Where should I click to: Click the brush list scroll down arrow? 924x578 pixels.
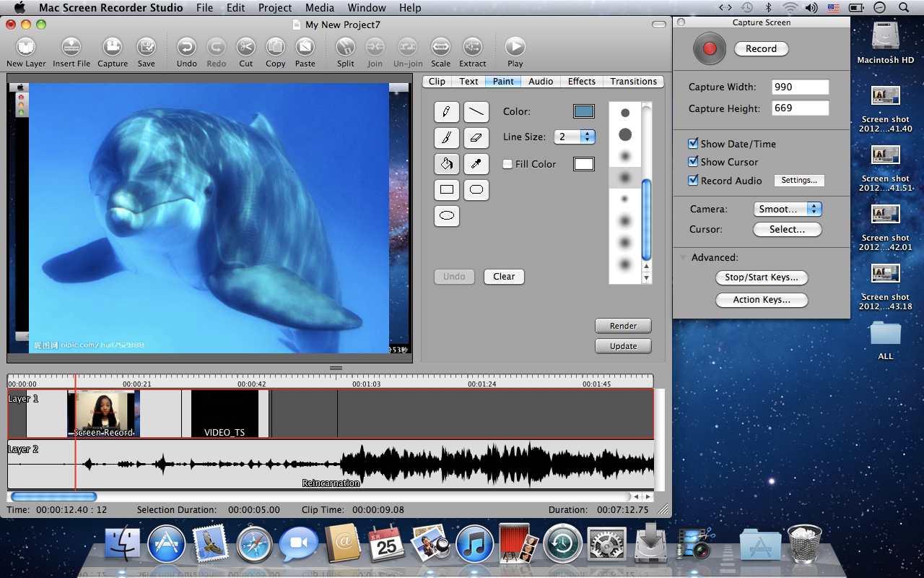pos(646,278)
